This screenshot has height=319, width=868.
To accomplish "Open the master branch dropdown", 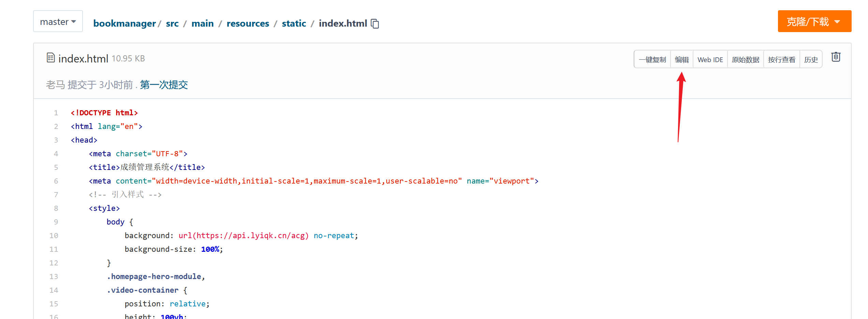I will (x=58, y=21).
